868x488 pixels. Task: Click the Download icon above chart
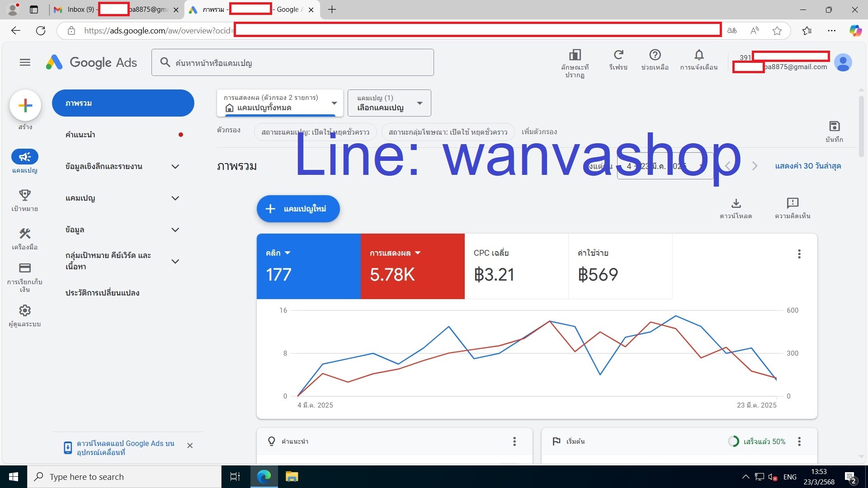pyautogui.click(x=736, y=203)
